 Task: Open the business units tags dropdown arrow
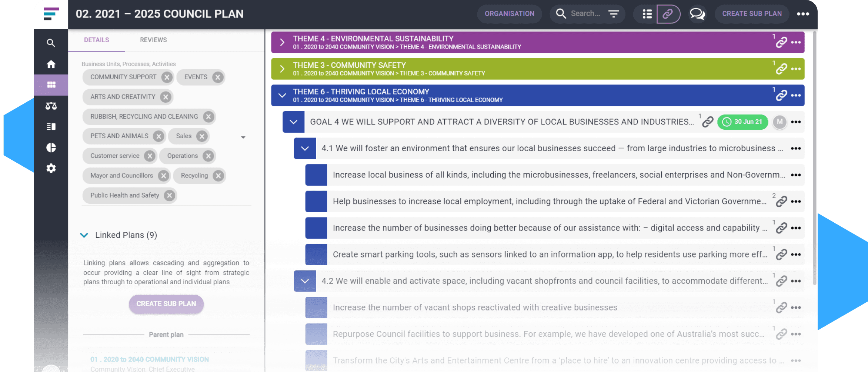(243, 137)
